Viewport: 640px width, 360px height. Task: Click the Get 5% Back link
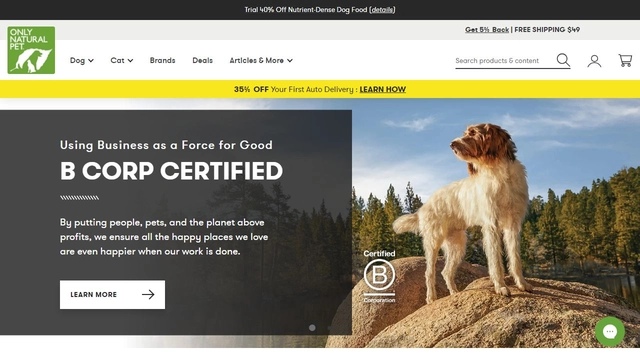487,30
